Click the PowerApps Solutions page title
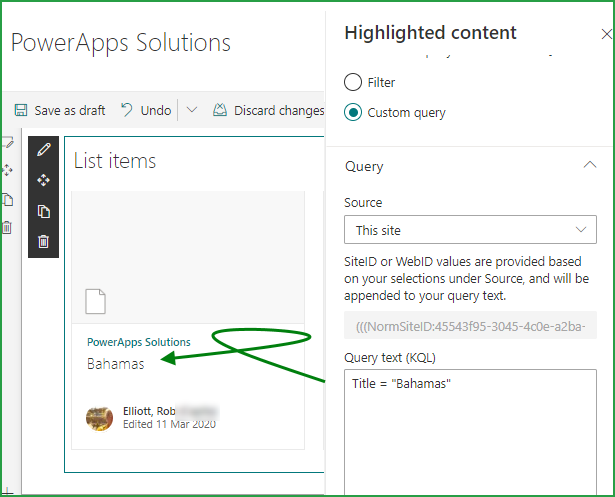Viewport: 615px width, 497px height. pos(121,42)
